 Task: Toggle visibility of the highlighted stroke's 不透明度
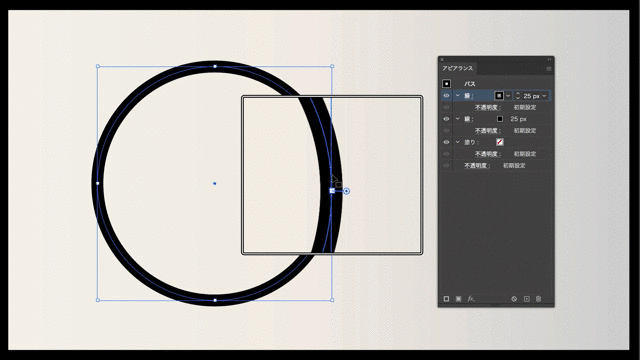pos(446,107)
